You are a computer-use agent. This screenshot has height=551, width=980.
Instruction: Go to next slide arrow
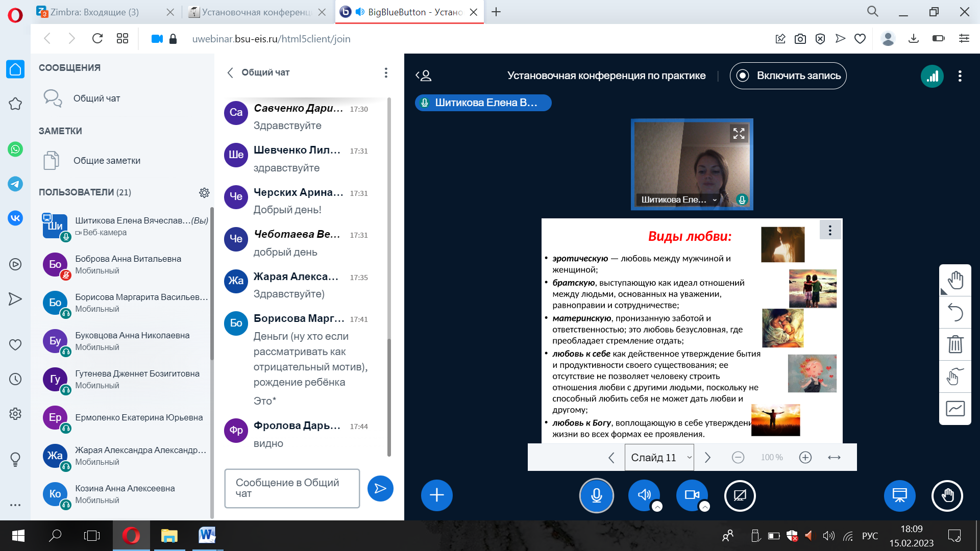707,458
